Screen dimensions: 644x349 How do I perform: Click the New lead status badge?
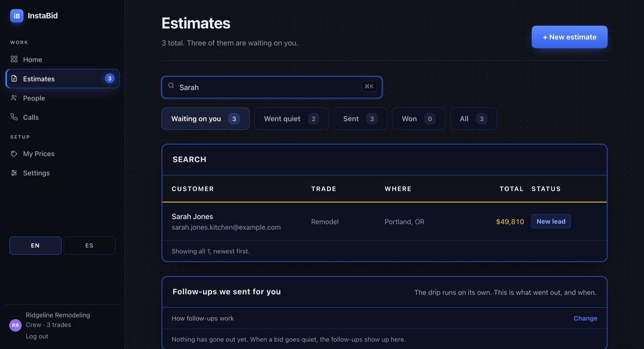point(551,222)
